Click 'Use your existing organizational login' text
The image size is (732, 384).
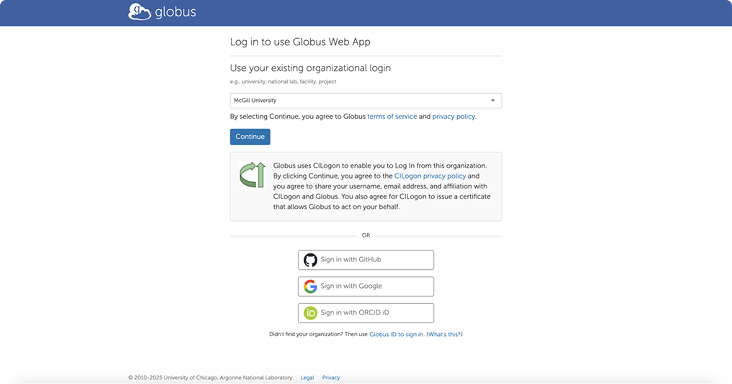tap(310, 68)
